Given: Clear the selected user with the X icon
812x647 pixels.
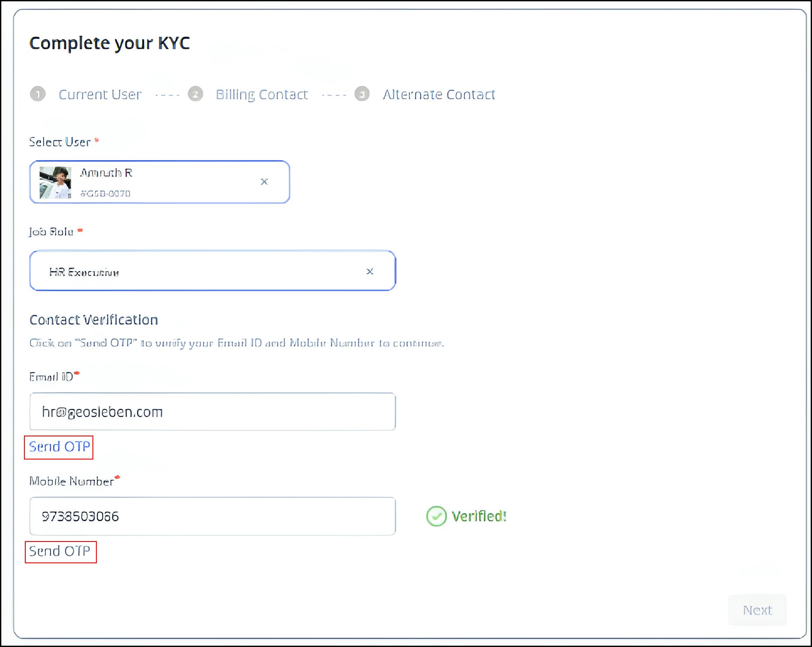Looking at the screenshot, I should [264, 181].
